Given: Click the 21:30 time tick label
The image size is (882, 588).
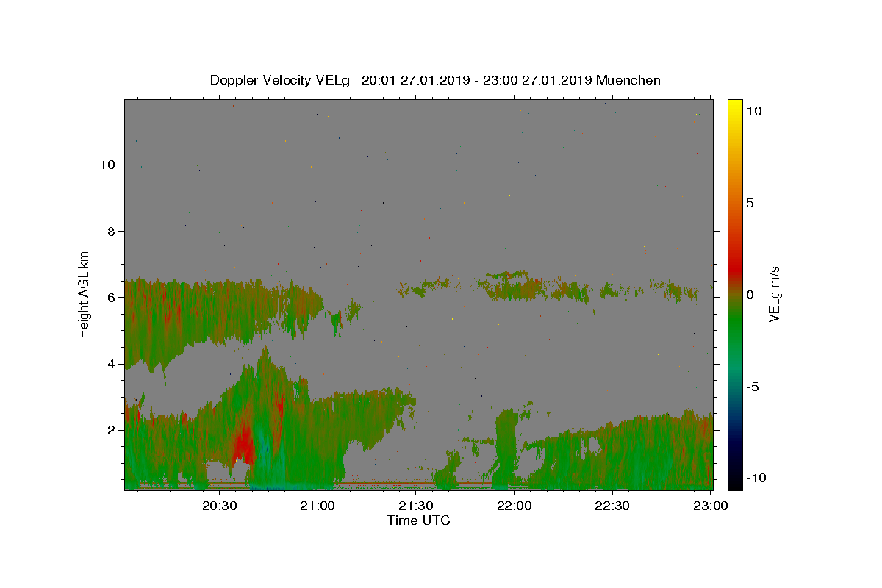Looking at the screenshot, I should pos(416,506).
